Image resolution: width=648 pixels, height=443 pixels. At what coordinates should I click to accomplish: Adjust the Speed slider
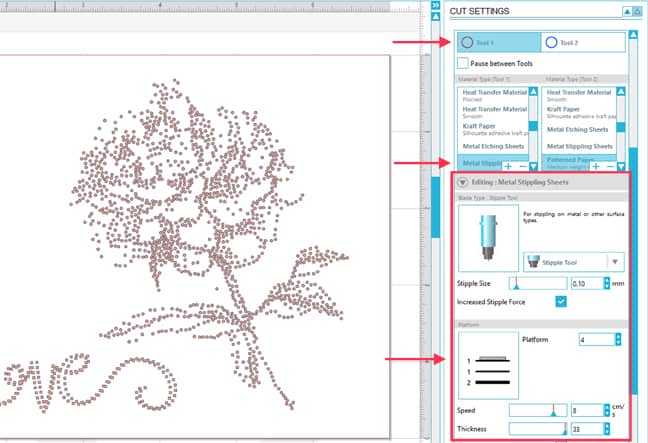551,410
